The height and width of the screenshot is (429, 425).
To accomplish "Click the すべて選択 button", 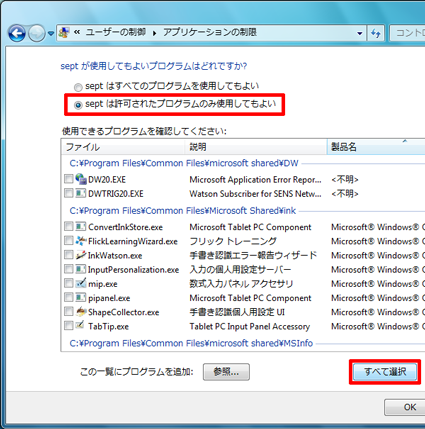I will point(385,372).
